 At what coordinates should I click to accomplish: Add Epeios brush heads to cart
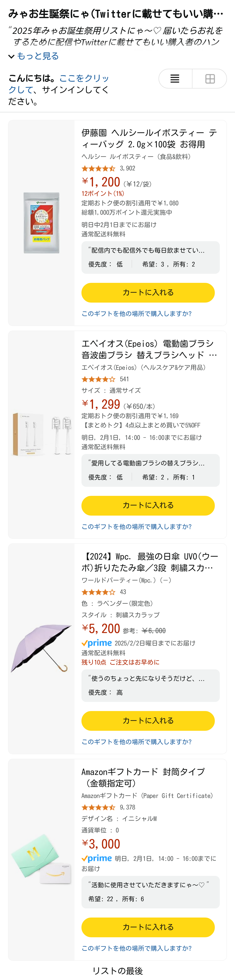click(148, 506)
